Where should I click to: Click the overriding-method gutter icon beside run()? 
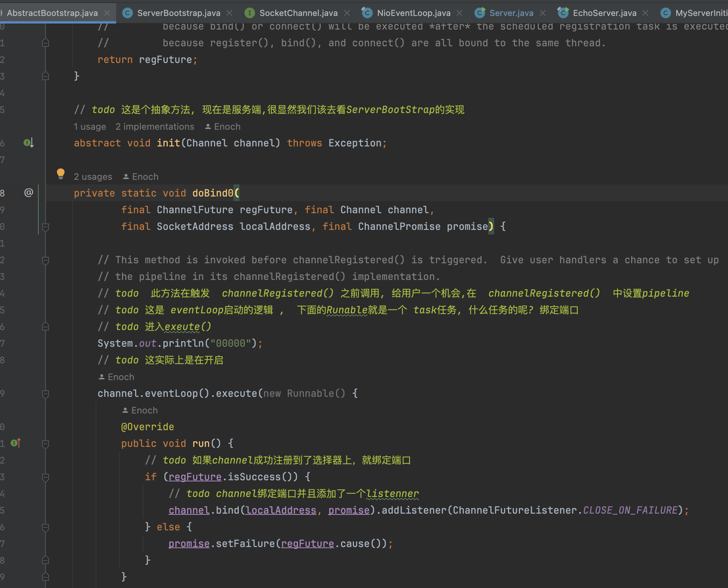pos(16,443)
